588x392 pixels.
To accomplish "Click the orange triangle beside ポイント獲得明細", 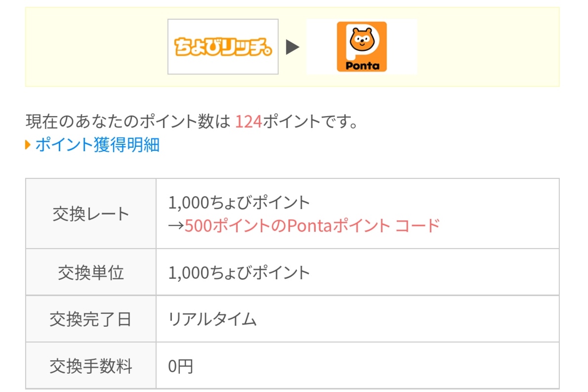I will (x=28, y=144).
